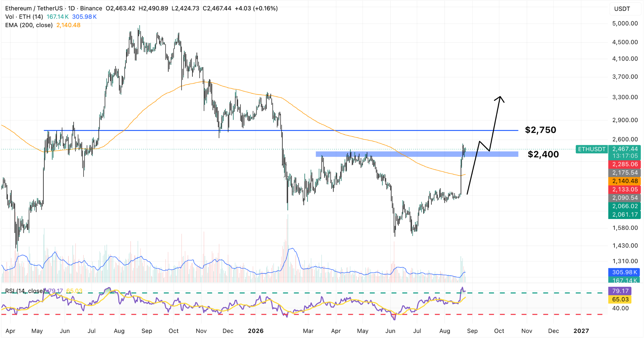Click the Mar label on time axis

pos(308,331)
